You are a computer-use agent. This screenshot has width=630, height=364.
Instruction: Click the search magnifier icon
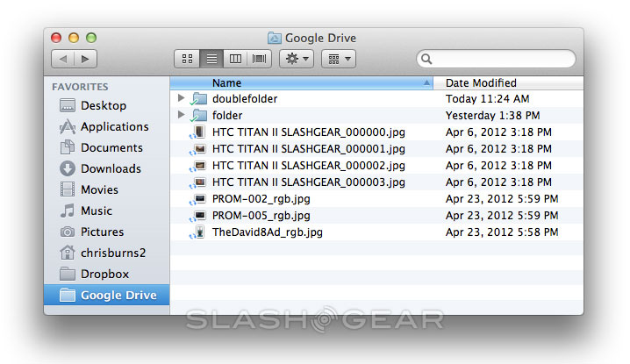(x=426, y=59)
